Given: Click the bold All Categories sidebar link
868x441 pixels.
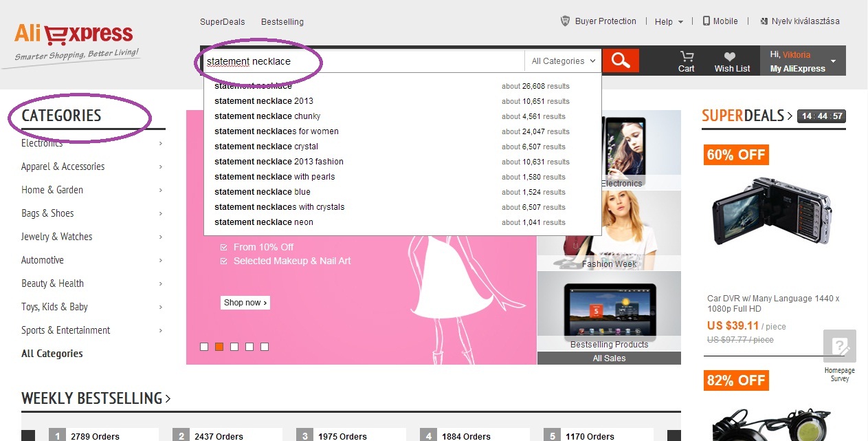Looking at the screenshot, I should pyautogui.click(x=52, y=354).
